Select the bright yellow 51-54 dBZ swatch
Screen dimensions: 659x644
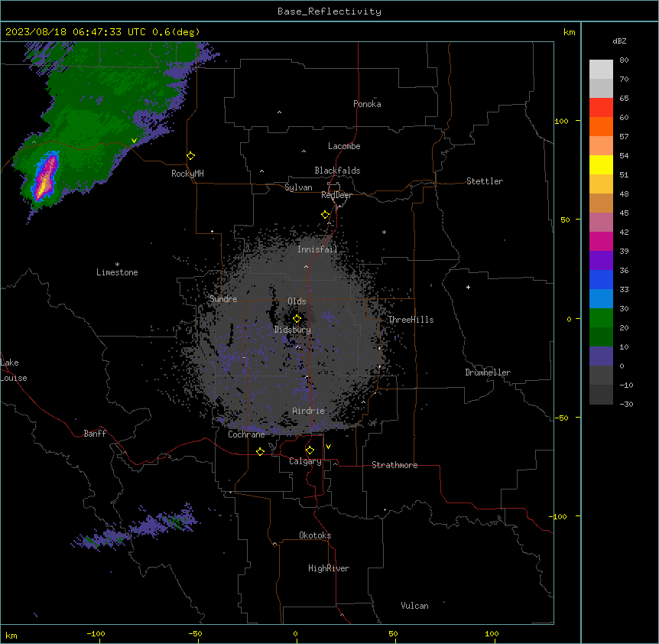(601, 164)
